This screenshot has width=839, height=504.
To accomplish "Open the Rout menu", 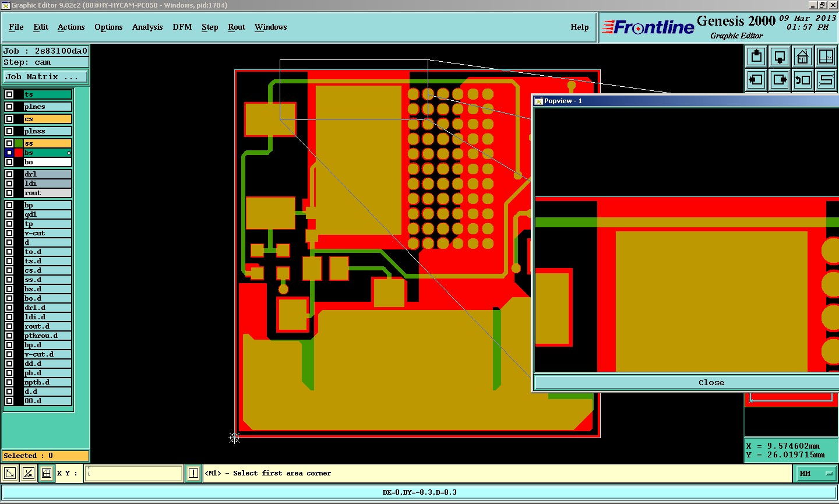I will click(x=237, y=27).
